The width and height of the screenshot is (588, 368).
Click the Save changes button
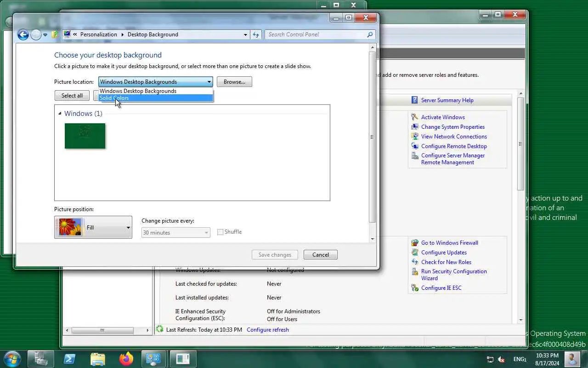pyautogui.click(x=275, y=255)
